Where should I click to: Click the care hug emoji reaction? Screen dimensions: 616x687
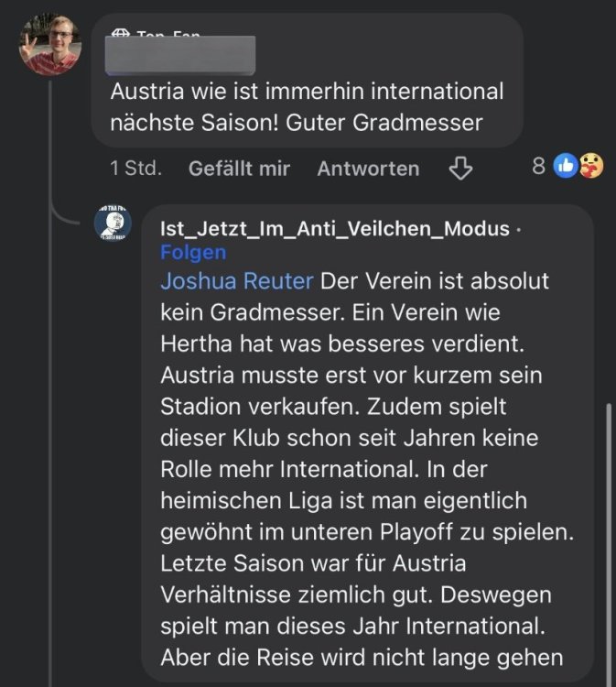click(590, 166)
